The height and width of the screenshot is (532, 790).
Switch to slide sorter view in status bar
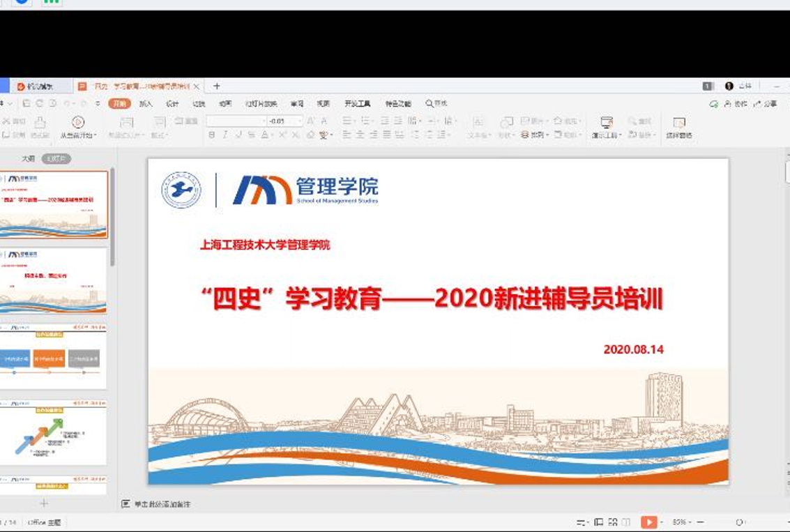click(613, 522)
